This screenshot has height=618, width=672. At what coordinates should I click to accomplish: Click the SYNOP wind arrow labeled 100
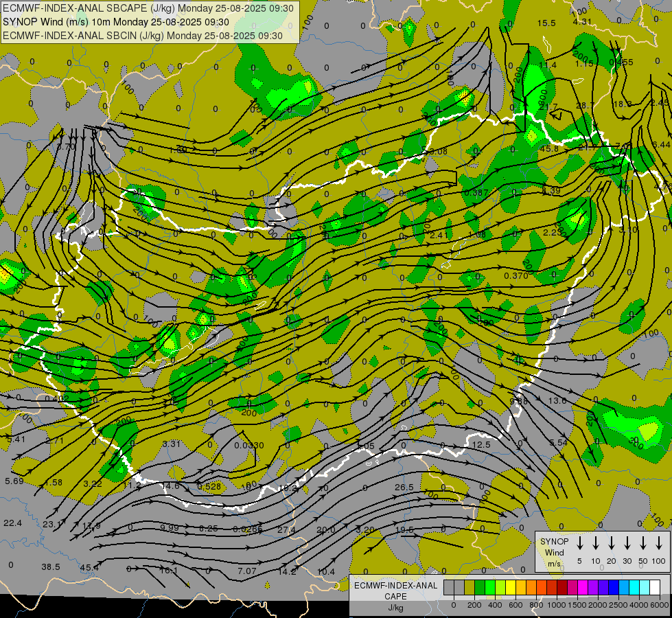click(x=659, y=543)
